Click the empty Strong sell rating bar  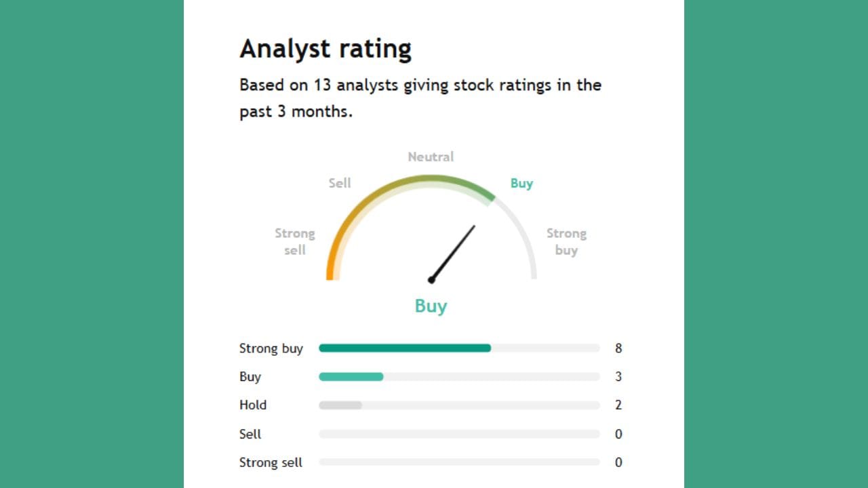coord(459,462)
